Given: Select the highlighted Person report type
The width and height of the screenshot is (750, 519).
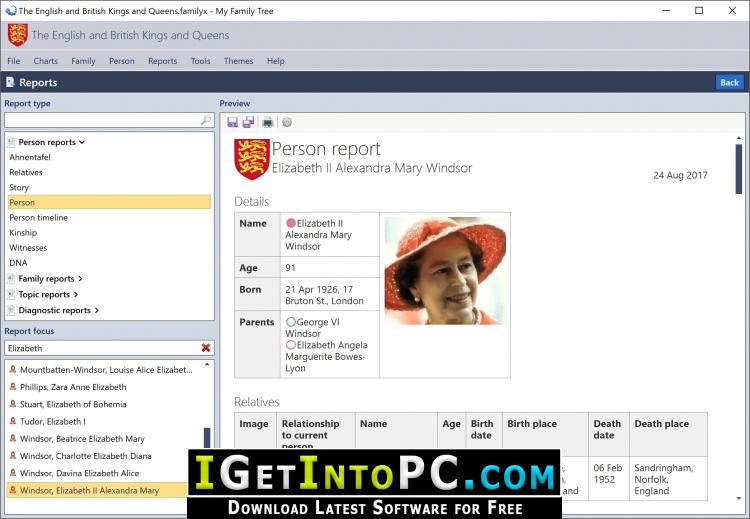Looking at the screenshot, I should [x=110, y=202].
